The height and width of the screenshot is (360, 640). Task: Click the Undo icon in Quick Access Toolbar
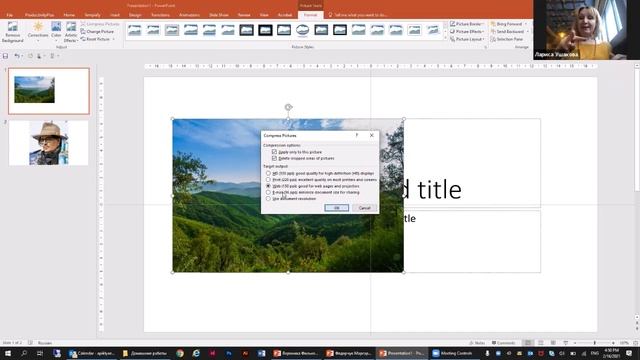pyautogui.click(x=16, y=56)
